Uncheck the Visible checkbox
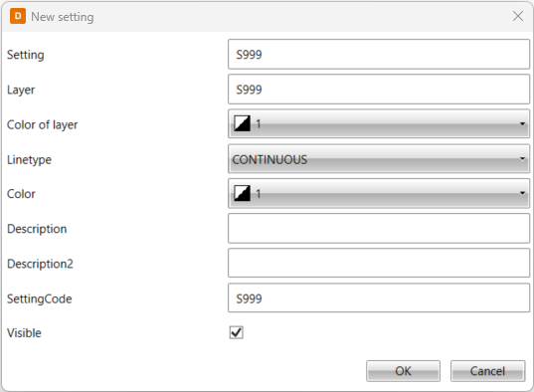Screen dimensions: 534x392 coord(236,332)
